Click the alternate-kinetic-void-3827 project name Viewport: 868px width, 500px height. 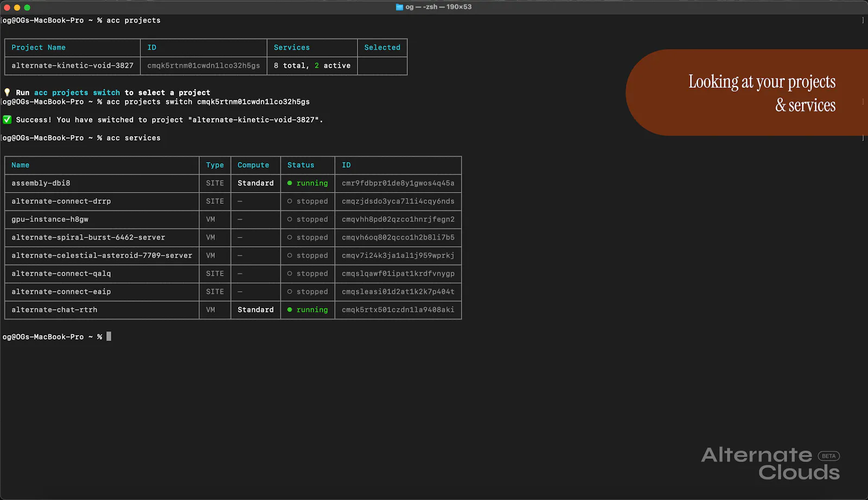[x=72, y=66]
